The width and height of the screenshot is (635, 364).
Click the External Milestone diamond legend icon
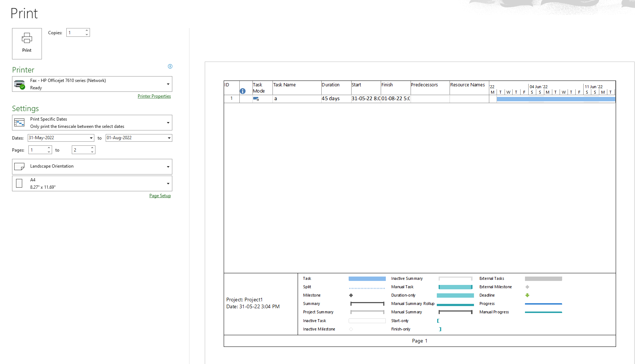(x=527, y=287)
